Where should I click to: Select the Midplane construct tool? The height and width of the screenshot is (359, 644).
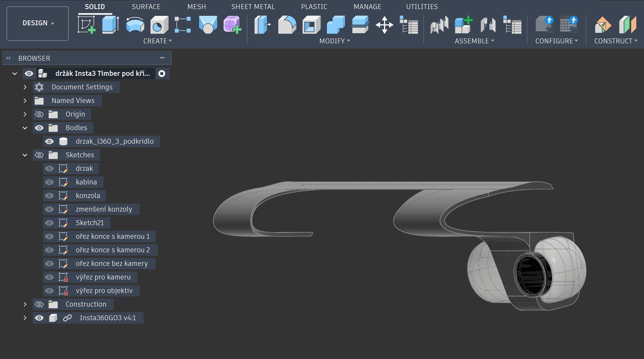(x=627, y=25)
